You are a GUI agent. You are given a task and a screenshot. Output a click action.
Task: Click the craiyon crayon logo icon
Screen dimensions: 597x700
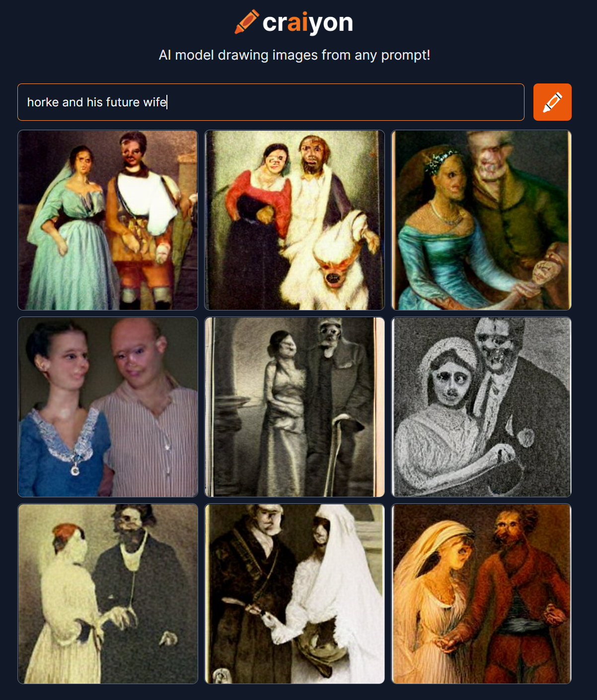(x=246, y=22)
